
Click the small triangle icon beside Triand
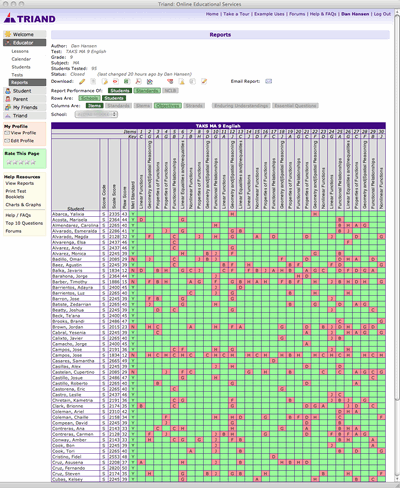tap(8, 116)
